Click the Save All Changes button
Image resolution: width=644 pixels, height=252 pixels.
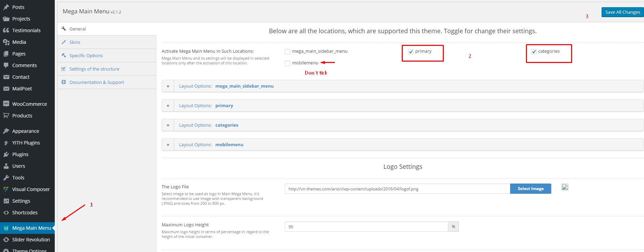(622, 12)
